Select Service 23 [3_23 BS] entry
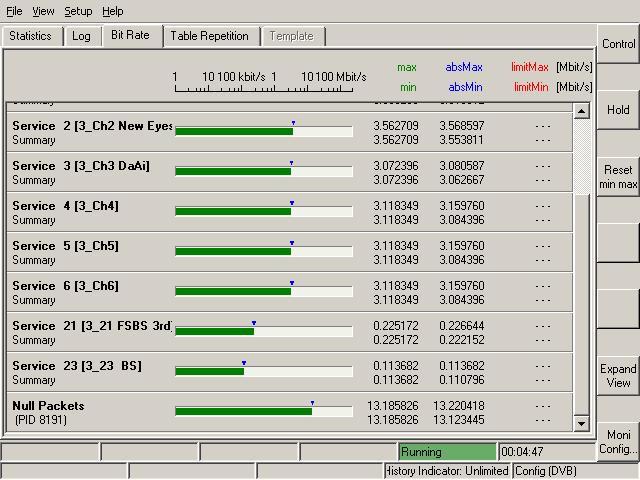The image size is (640, 480). tap(76, 366)
